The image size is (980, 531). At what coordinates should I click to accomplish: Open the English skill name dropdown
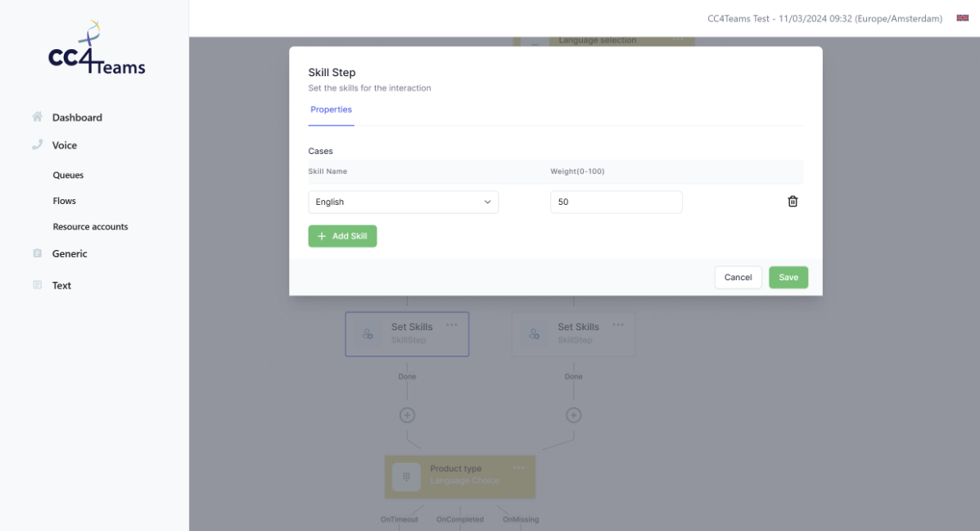(x=403, y=202)
